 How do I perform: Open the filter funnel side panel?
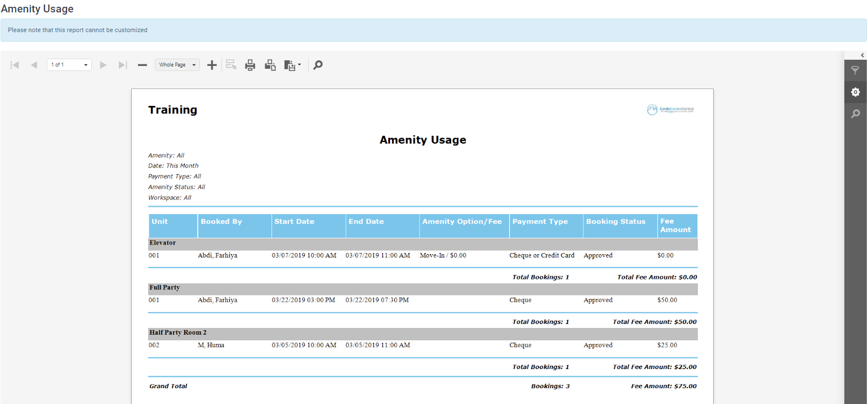pos(855,70)
